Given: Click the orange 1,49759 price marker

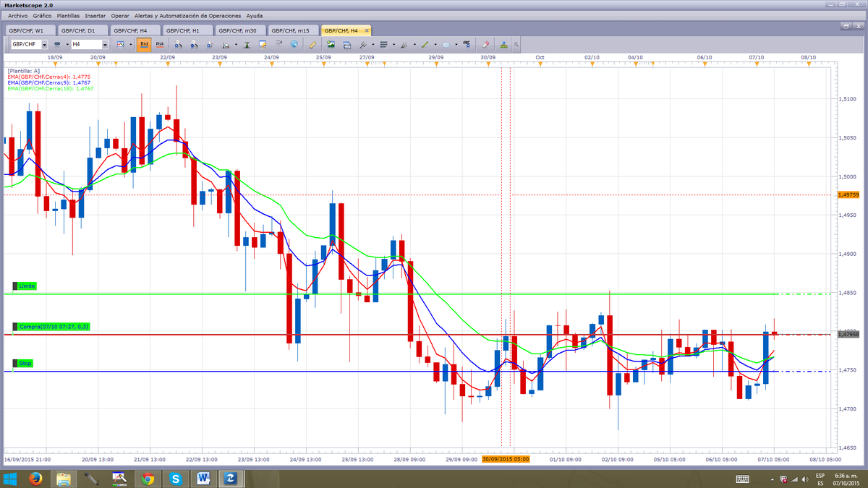Looking at the screenshot, I should click(847, 194).
